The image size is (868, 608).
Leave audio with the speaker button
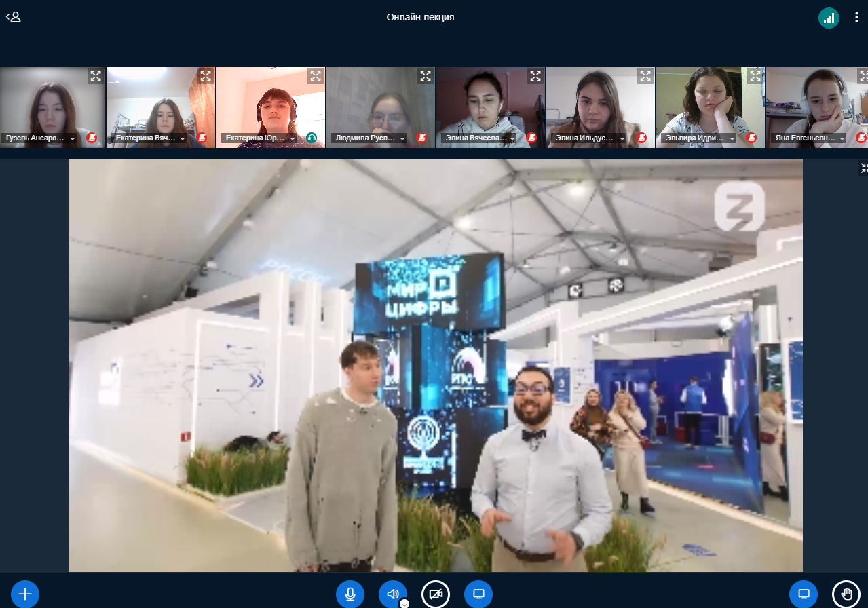pos(392,594)
